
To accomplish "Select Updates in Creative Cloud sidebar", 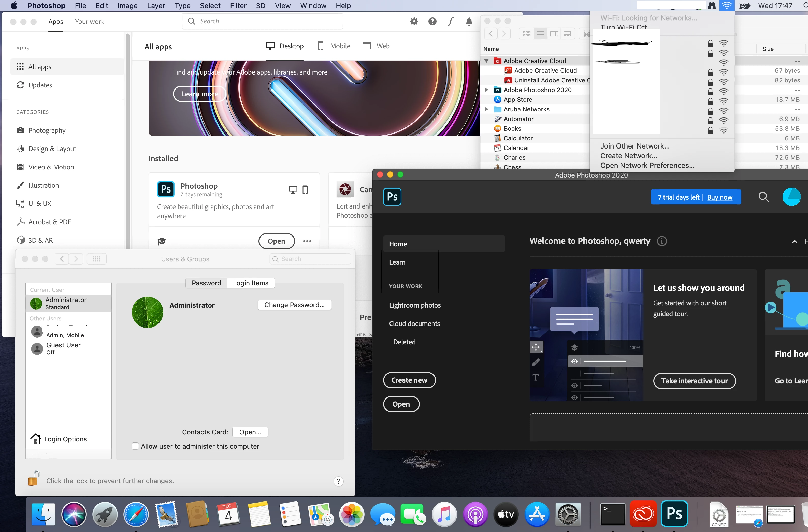I will click(67, 85).
